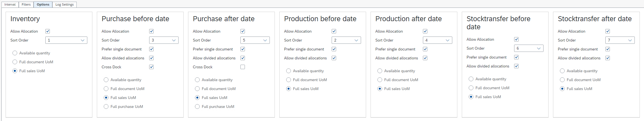Select Available quantity in Stocktransfer before date
Screen dimensions: 644x121
(471, 79)
